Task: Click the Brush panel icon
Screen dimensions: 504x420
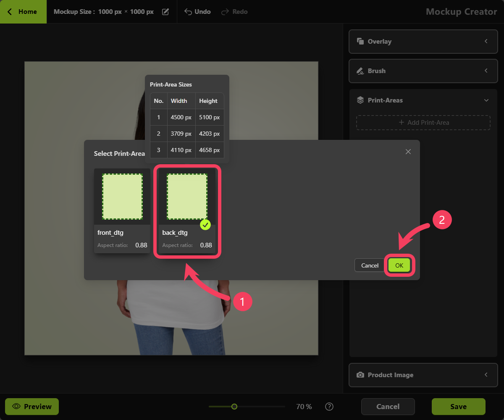Action: point(360,71)
